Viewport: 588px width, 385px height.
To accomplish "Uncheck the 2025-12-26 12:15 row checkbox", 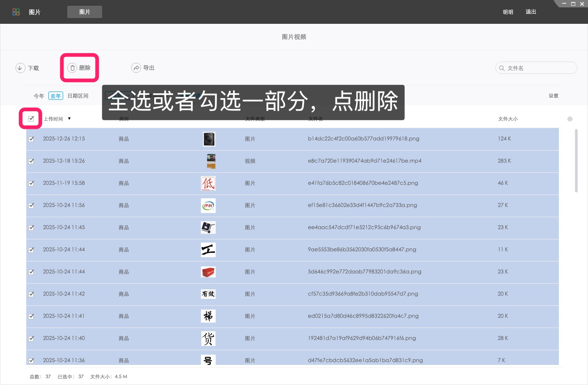I will [31, 139].
